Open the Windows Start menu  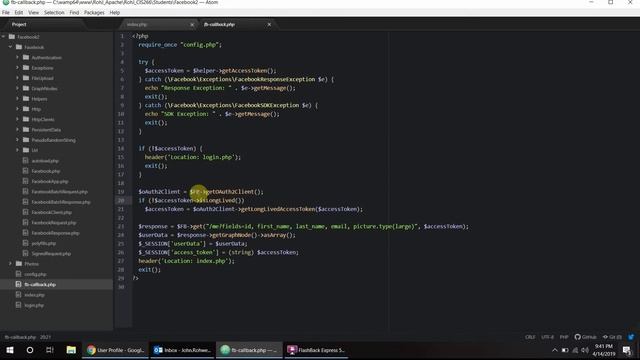10,350
